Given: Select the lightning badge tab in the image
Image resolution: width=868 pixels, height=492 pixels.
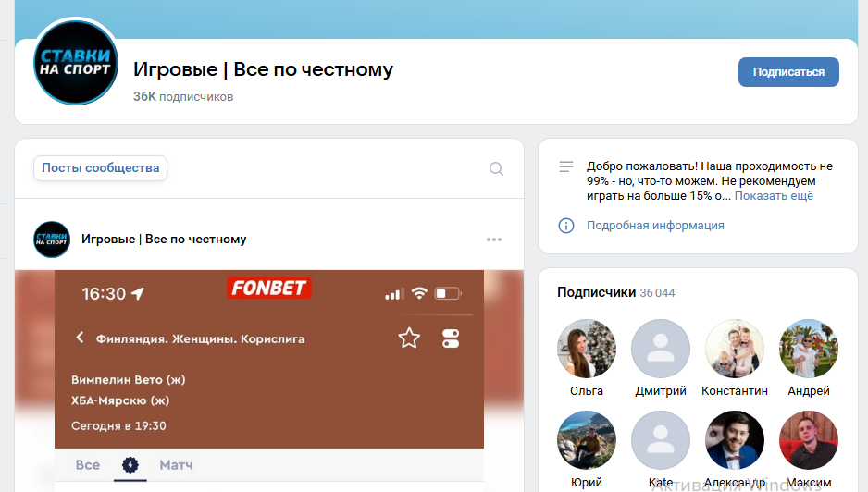Looking at the screenshot, I should click(x=130, y=465).
